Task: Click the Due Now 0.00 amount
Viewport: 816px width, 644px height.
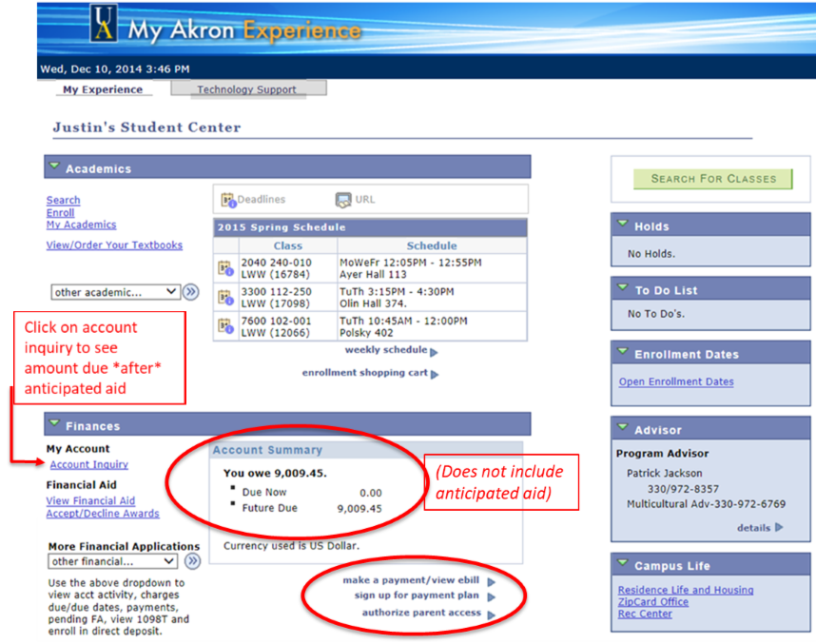Action: click(x=371, y=493)
